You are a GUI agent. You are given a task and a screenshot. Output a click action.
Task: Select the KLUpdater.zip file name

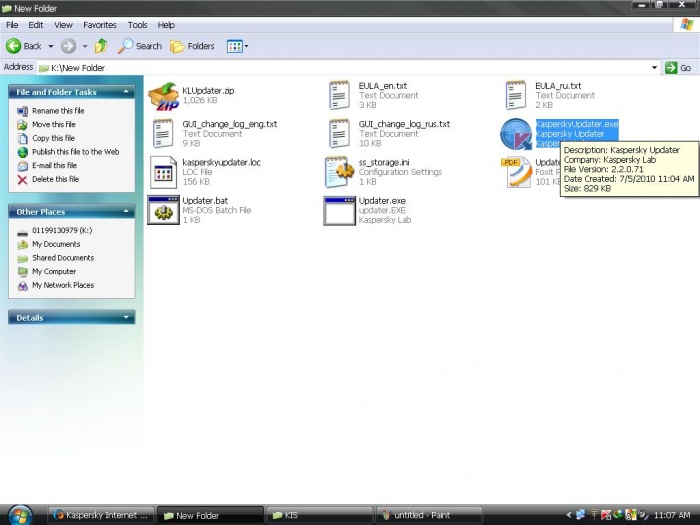pyautogui.click(x=208, y=91)
